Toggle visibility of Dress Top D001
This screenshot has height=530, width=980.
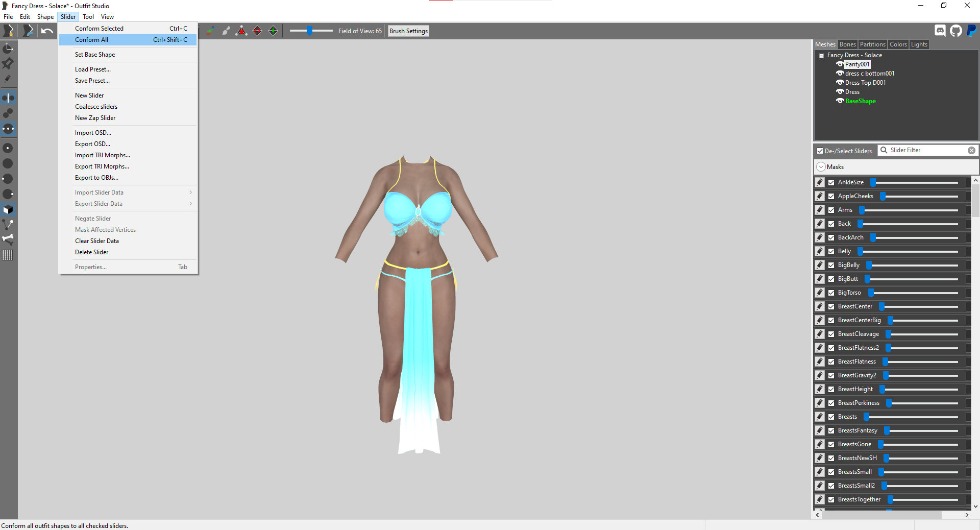(x=840, y=83)
